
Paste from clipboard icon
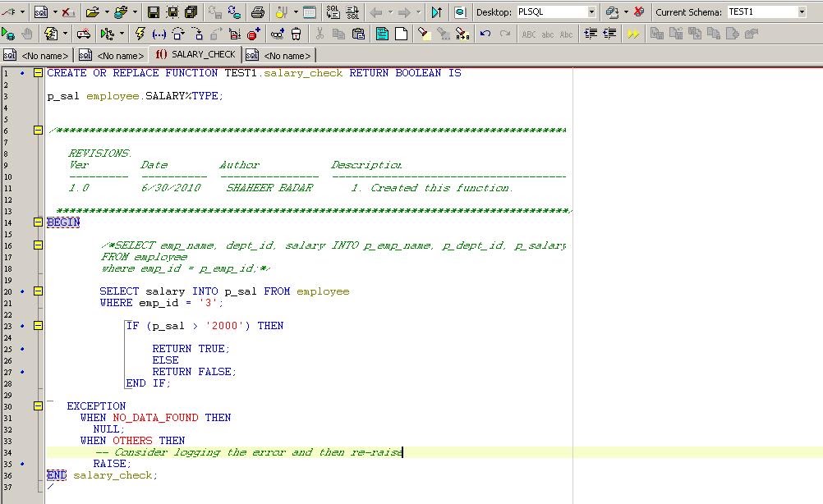click(x=358, y=34)
